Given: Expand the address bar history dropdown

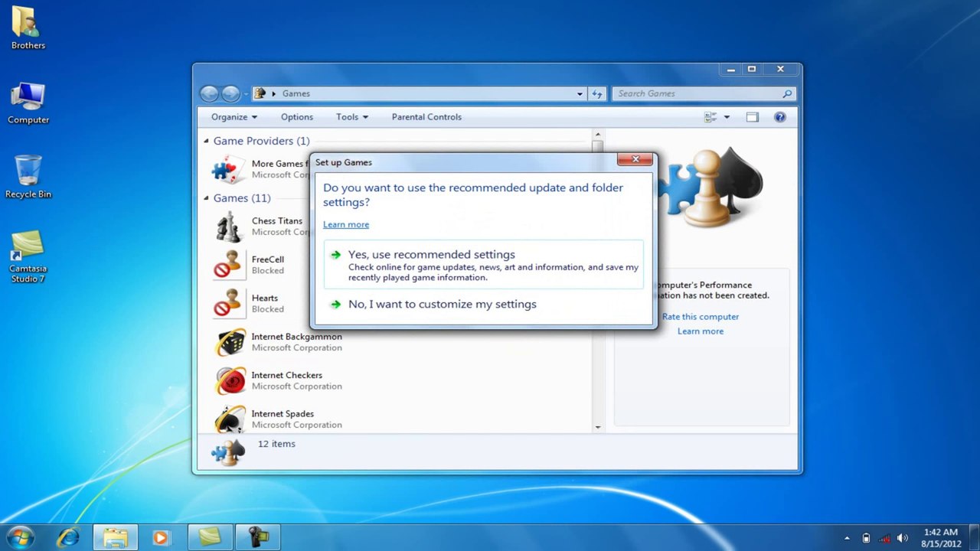Looking at the screenshot, I should [580, 93].
